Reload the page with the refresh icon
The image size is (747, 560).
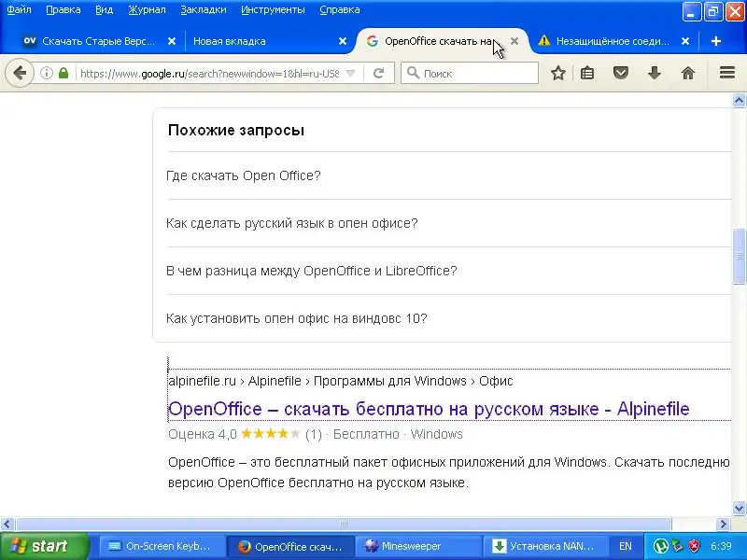pyautogui.click(x=379, y=73)
